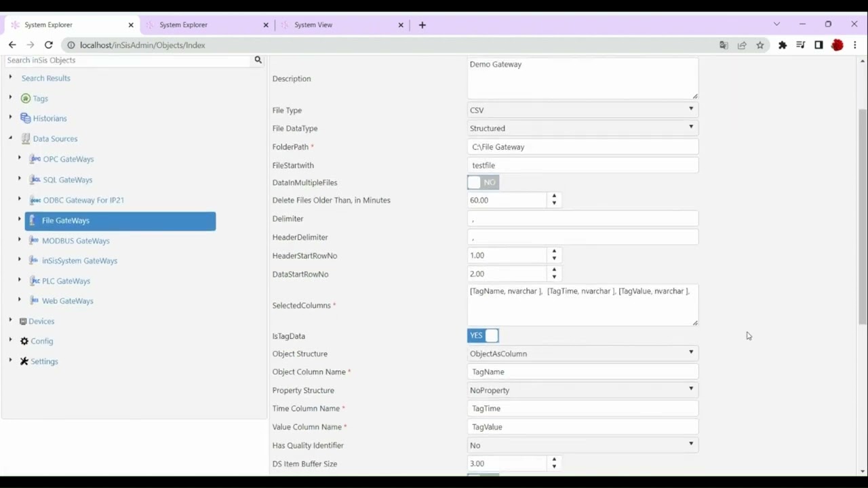868x488 pixels.
Task: Click the SelectedColumns text area
Action: (583, 305)
